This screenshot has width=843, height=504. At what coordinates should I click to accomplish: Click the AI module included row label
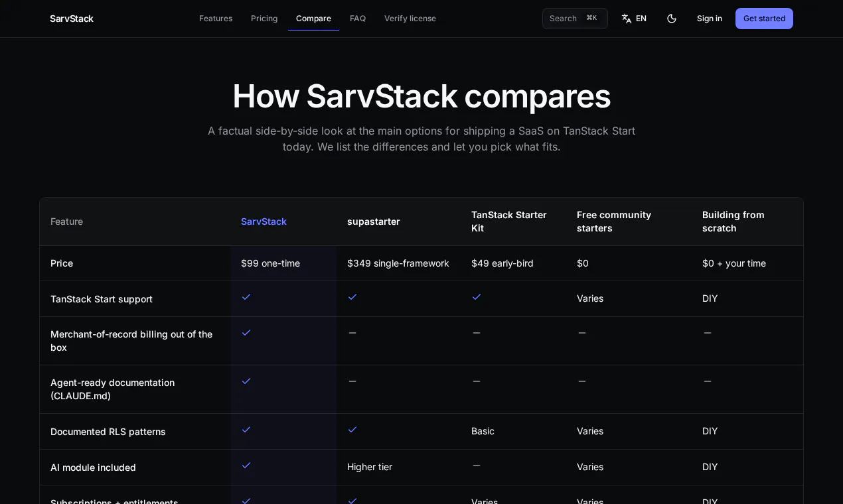coord(93,468)
